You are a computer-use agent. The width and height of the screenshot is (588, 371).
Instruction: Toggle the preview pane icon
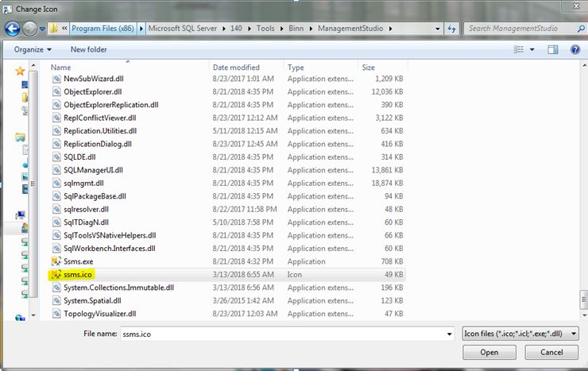pyautogui.click(x=553, y=49)
